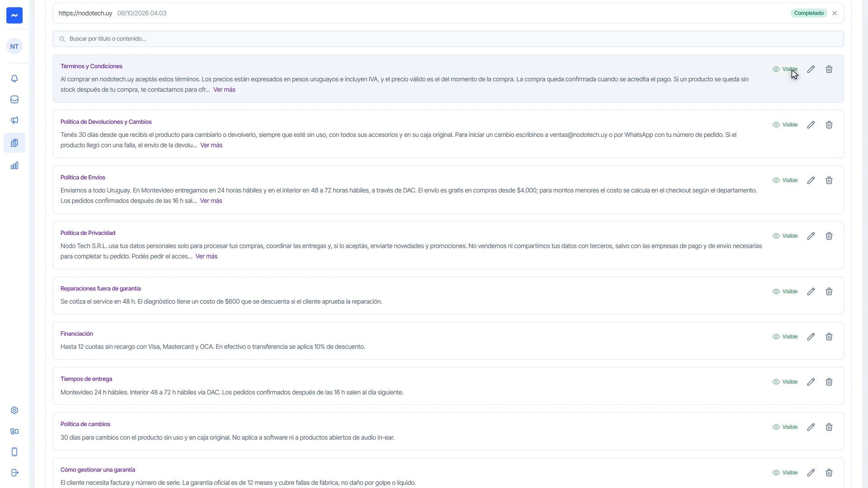The height and width of the screenshot is (488, 868).
Task: Click the Cómo gestionar una garantía title
Action: coord(98,469)
